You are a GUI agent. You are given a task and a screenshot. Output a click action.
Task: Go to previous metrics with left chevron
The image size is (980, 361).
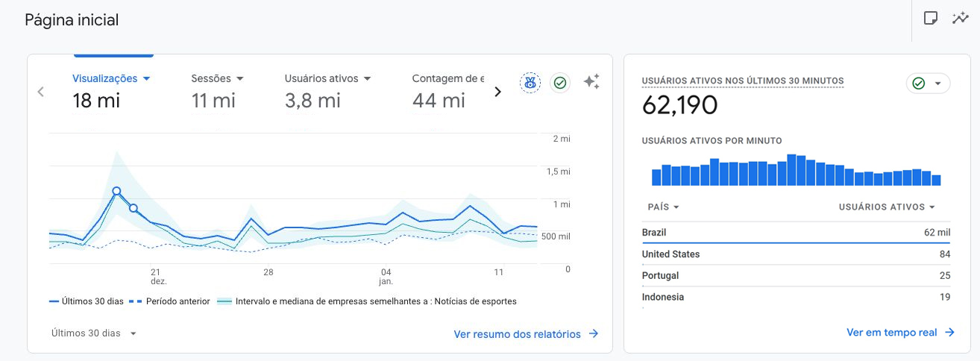click(x=41, y=92)
